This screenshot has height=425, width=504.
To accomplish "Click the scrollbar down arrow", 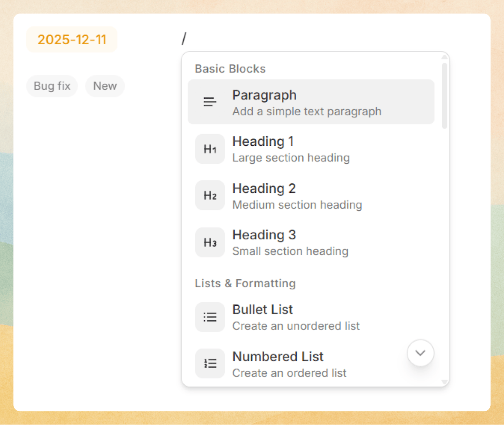I will tap(444, 382).
